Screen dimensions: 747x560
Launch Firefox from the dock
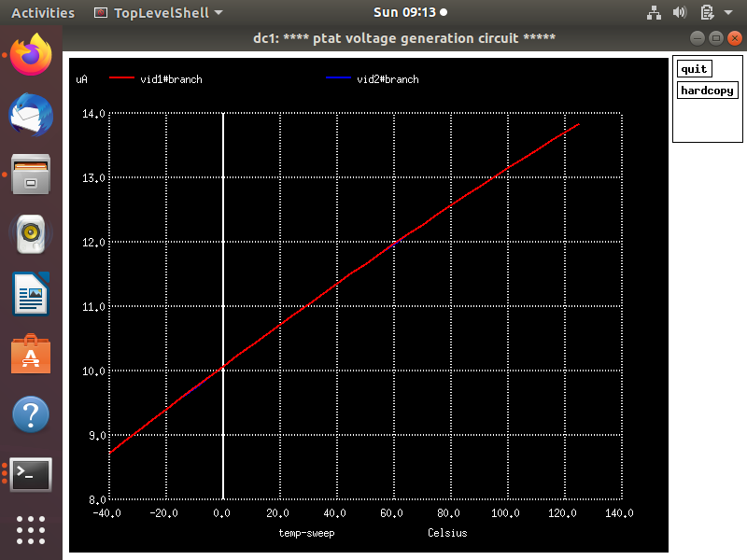pos(31,54)
